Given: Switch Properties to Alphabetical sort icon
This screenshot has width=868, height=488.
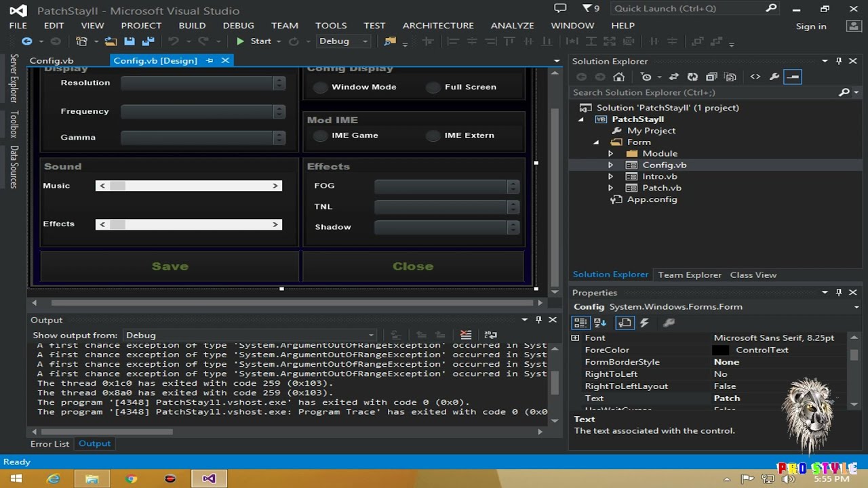Looking at the screenshot, I should coord(600,323).
